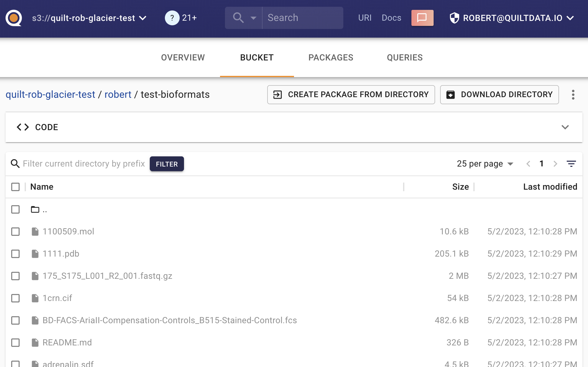
Task: Open the vertical three-dot more menu
Action: pyautogui.click(x=573, y=95)
